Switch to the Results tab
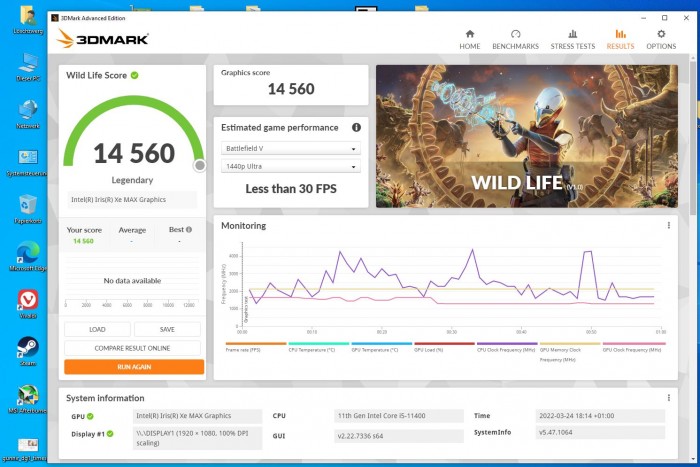This screenshot has width=700, height=467. coord(620,38)
